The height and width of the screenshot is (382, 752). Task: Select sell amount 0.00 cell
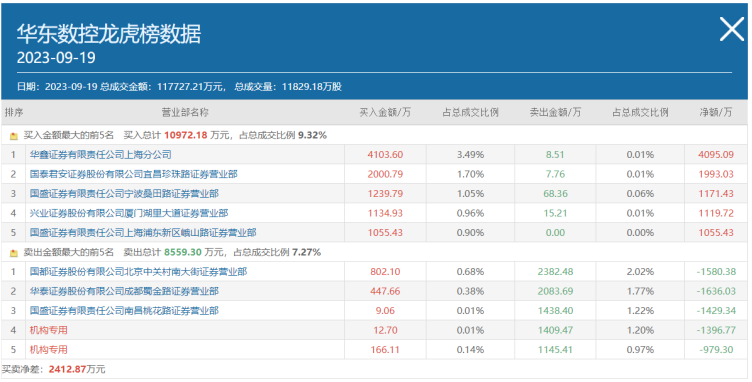tap(555, 233)
